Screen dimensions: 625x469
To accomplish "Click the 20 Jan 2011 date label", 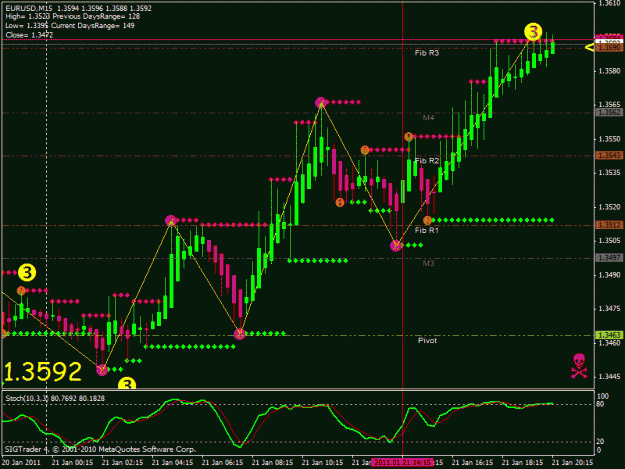I will click(22, 462).
